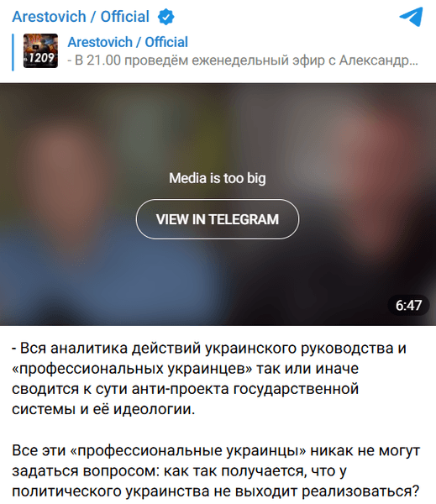Image resolution: width=436 pixels, height=504 pixels.
Task: Click Arestovich / Official name inside reply
Action: [x=128, y=42]
